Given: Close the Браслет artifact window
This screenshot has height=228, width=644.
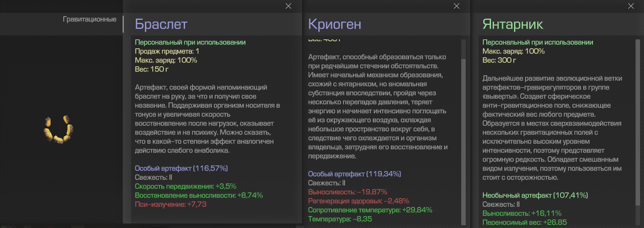Looking at the screenshot, I should point(289,6).
